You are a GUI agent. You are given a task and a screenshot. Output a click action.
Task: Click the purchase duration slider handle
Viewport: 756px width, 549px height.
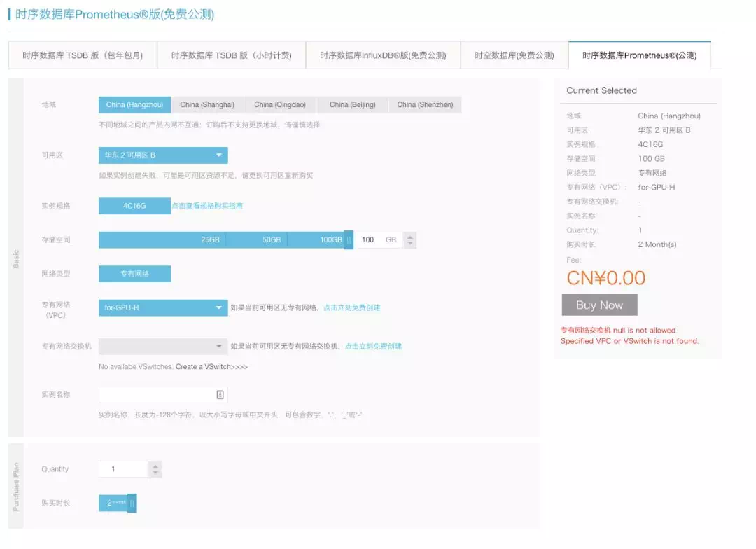tap(132, 503)
